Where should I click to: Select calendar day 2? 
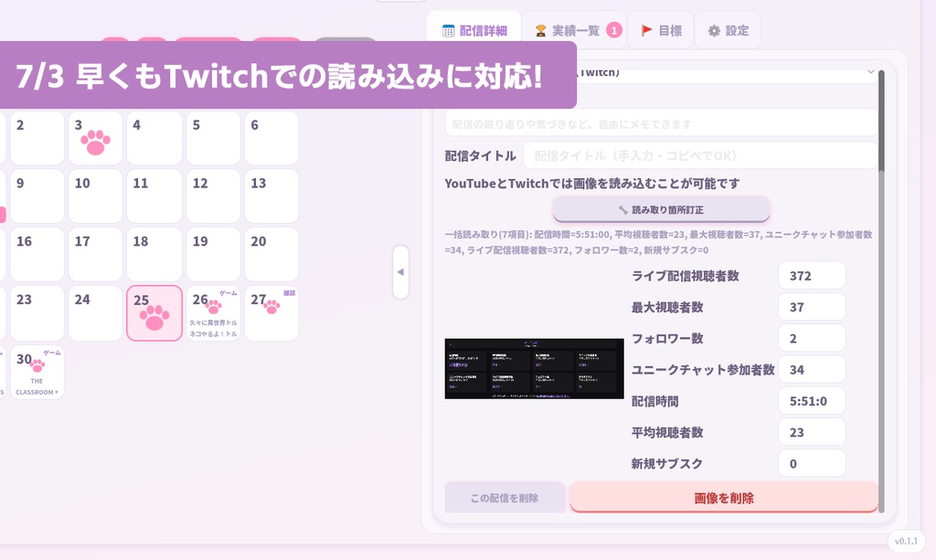point(37,138)
